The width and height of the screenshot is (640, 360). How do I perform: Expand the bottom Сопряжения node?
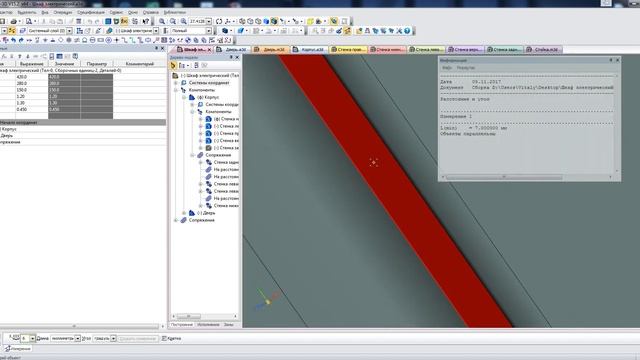176,220
